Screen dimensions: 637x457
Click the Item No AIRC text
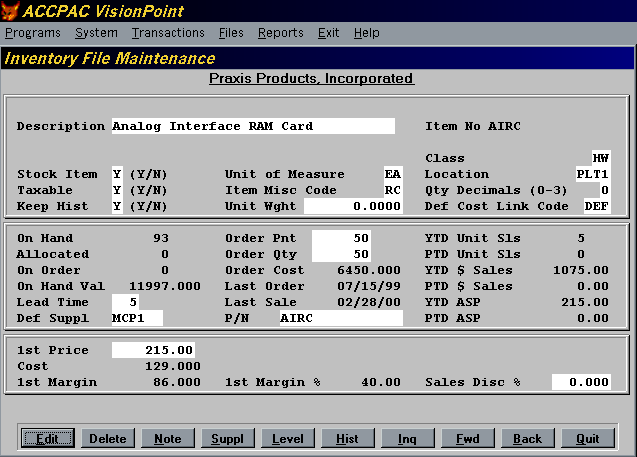coord(473,126)
